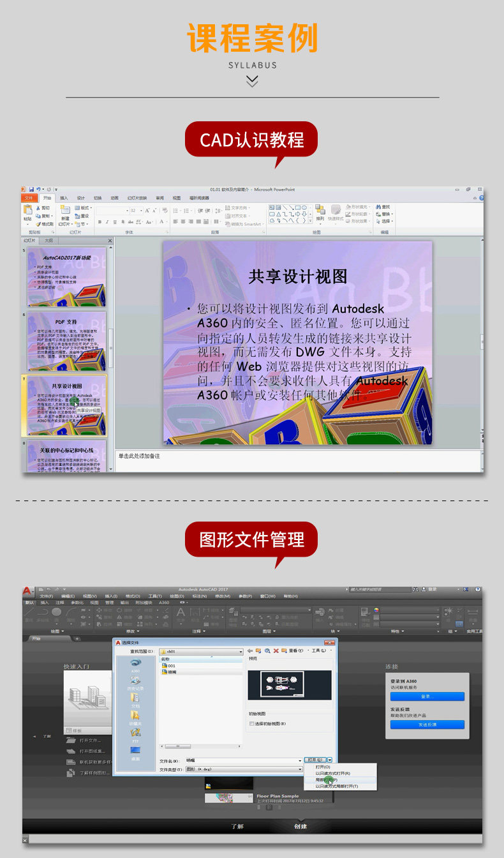Expand the 图层 ribbon panel
Screen dimensions: 504x858
[269, 631]
